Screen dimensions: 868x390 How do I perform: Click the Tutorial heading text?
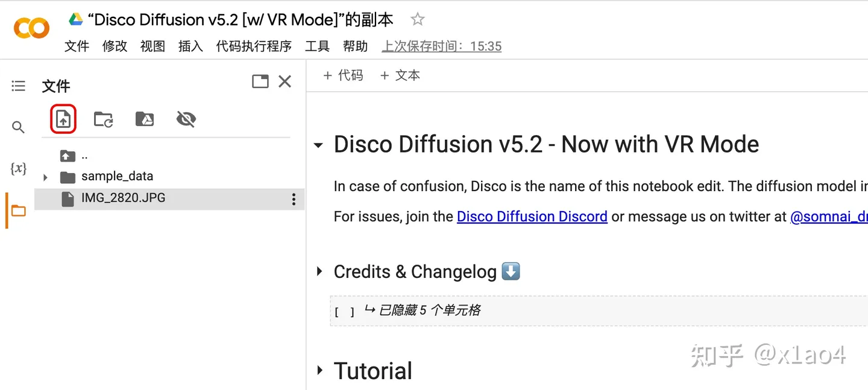pos(373,371)
